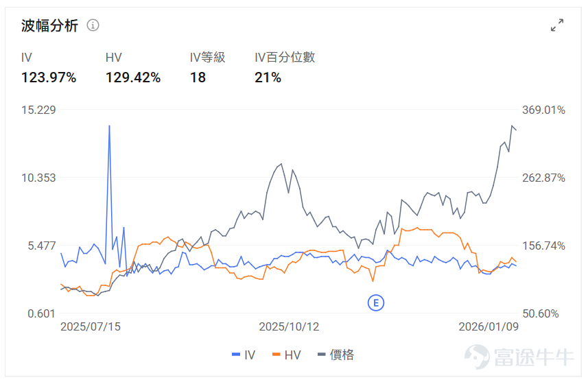
Task: Select the HV value 129.42%
Action: click(133, 77)
